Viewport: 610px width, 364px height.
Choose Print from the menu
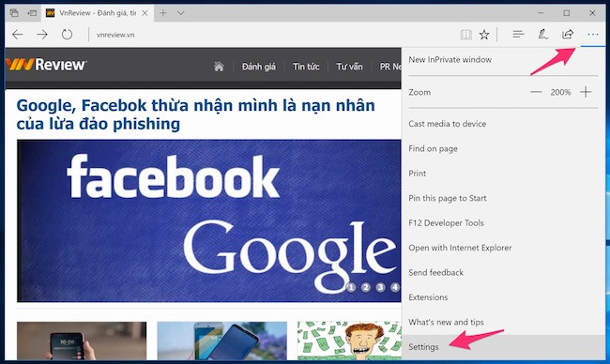point(418,174)
